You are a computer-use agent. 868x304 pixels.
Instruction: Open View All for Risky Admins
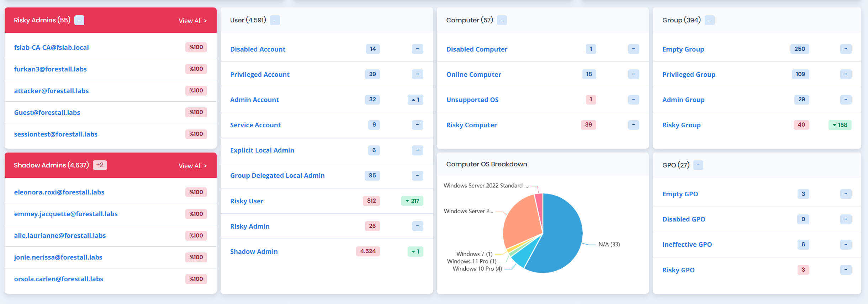(x=192, y=21)
